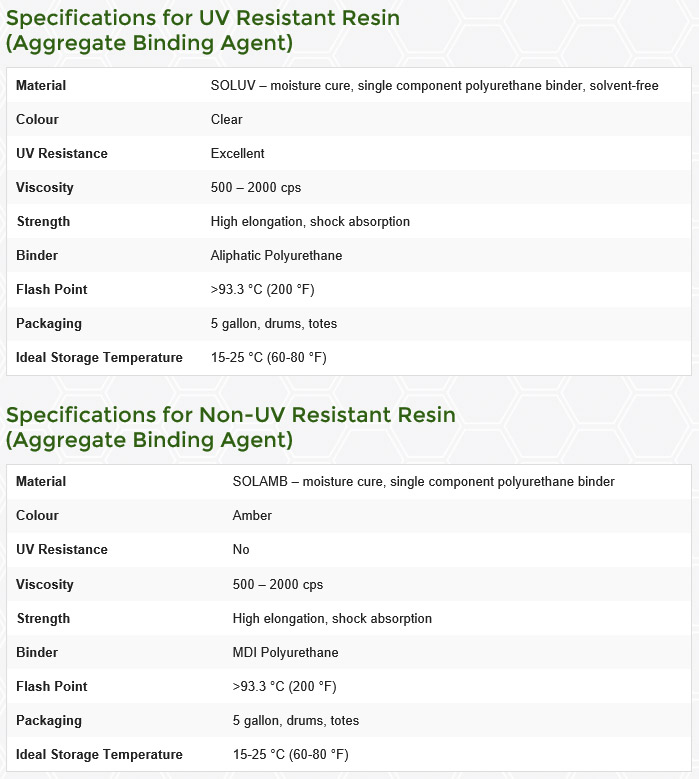This screenshot has width=699, height=779.
Task: Click Packaging label in first table
Action: tap(49, 323)
